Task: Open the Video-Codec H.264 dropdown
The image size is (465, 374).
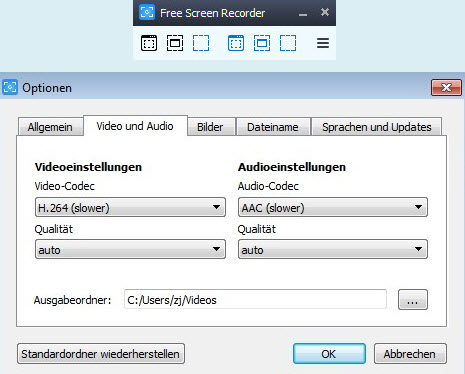Action: [x=130, y=207]
